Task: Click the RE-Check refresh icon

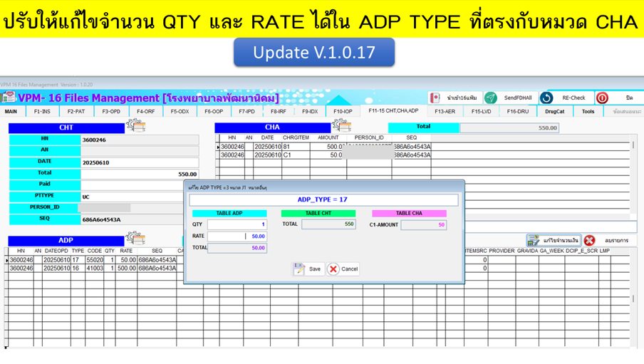Action: pyautogui.click(x=546, y=98)
